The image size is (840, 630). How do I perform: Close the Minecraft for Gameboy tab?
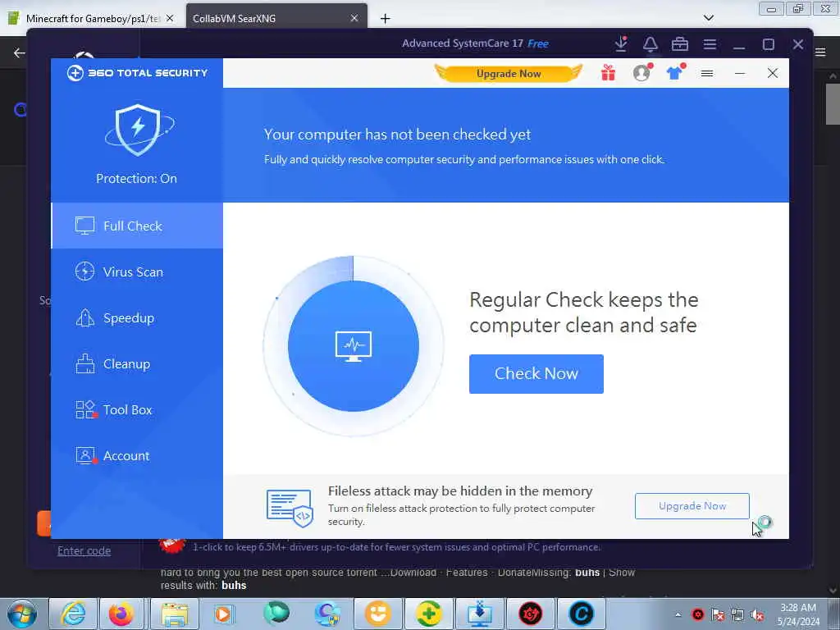[170, 18]
